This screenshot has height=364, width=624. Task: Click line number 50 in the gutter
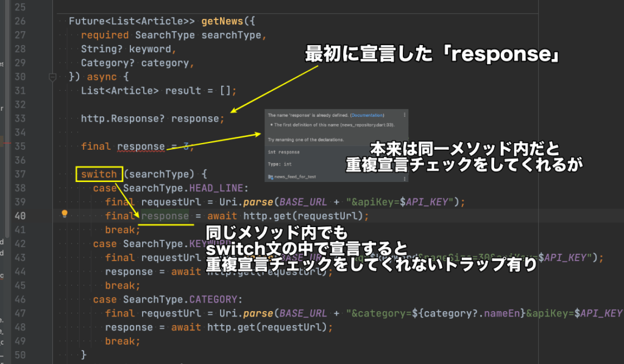tap(20, 355)
